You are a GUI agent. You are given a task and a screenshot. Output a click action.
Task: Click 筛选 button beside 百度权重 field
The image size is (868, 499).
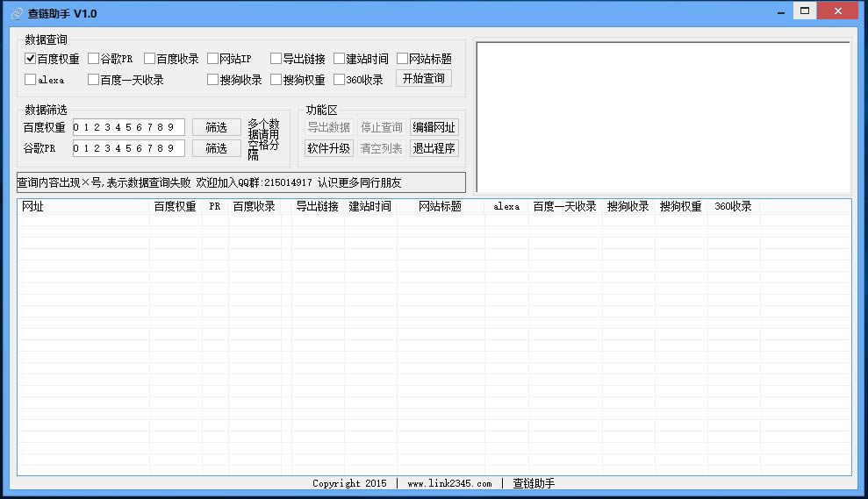pyautogui.click(x=216, y=127)
